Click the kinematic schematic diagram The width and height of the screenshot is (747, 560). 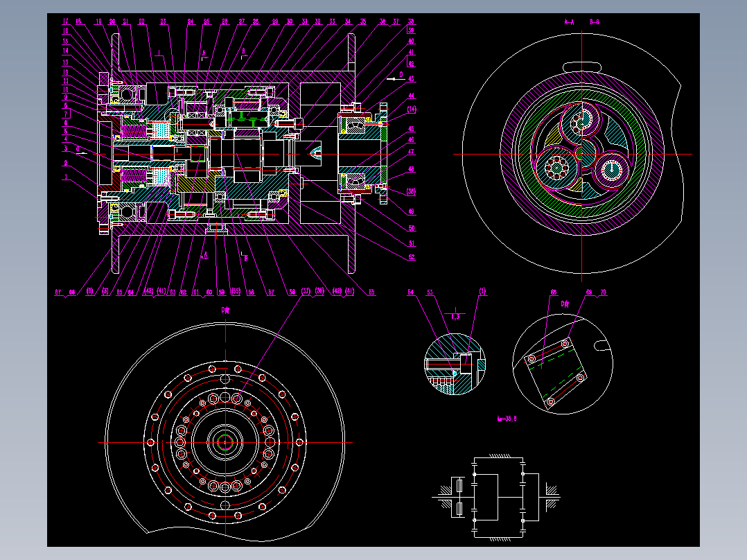point(496,497)
